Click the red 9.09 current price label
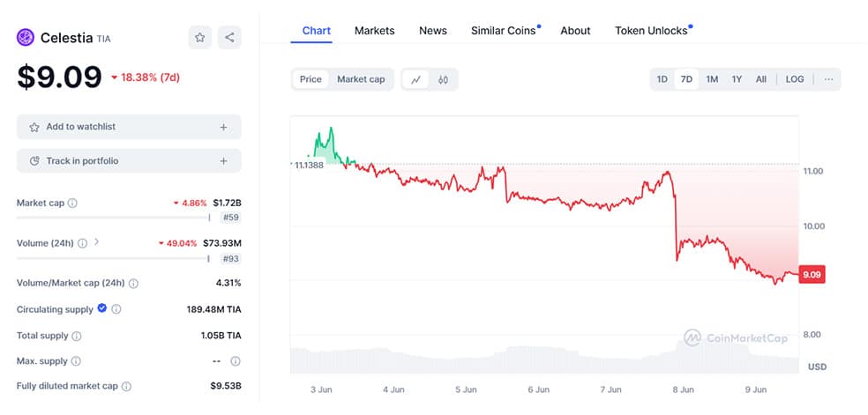Screen dimensions: 868x415 pos(812,275)
